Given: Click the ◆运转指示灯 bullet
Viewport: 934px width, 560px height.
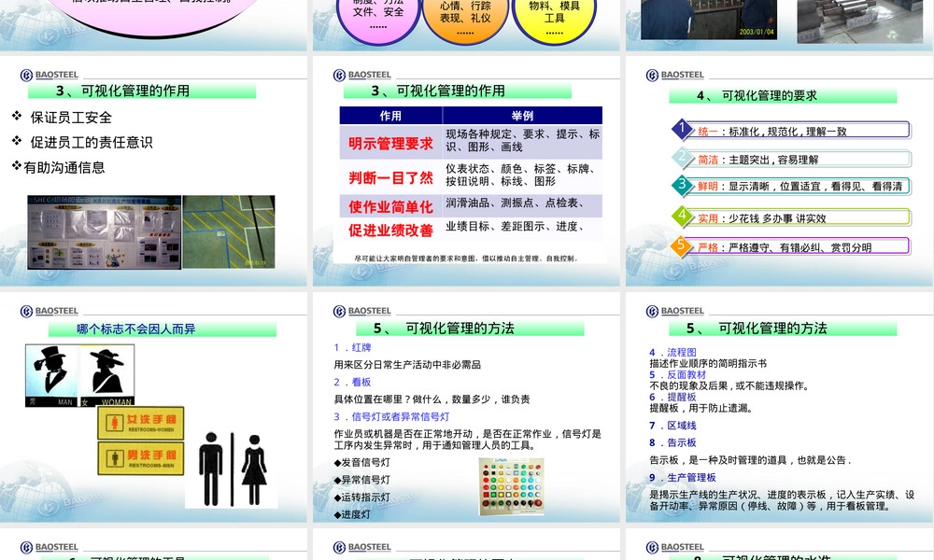Looking at the screenshot, I should [x=362, y=497].
